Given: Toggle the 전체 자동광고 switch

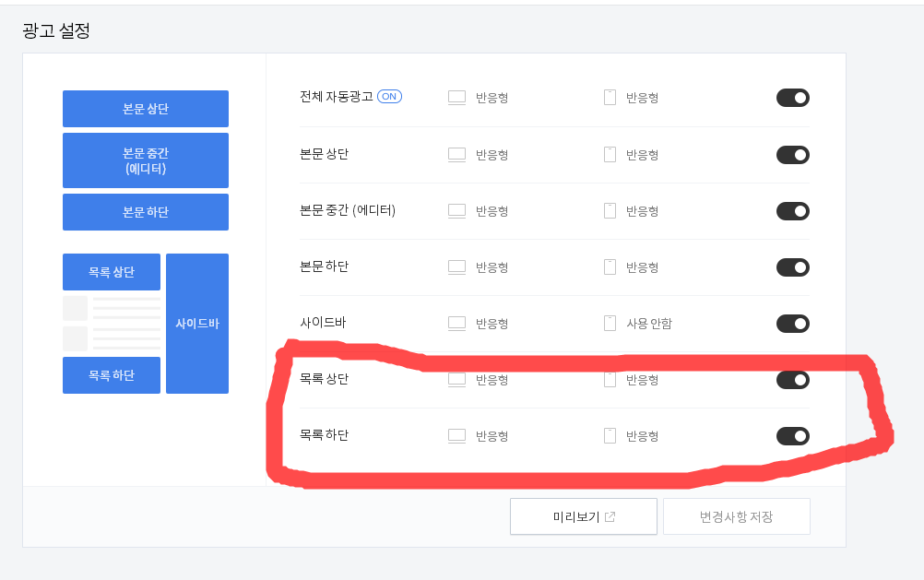Looking at the screenshot, I should [792, 98].
